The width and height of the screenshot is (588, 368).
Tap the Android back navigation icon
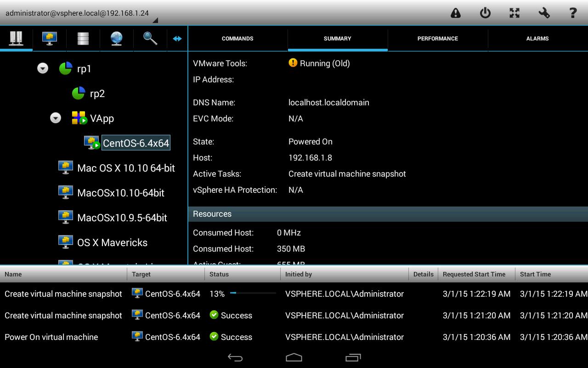click(235, 357)
